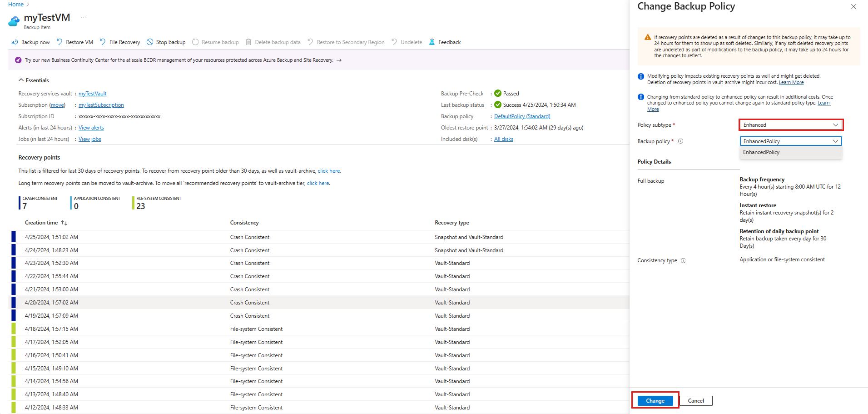The height and width of the screenshot is (414, 868).
Task: Sort by Creation time column arrows
Action: pyautogui.click(x=64, y=223)
